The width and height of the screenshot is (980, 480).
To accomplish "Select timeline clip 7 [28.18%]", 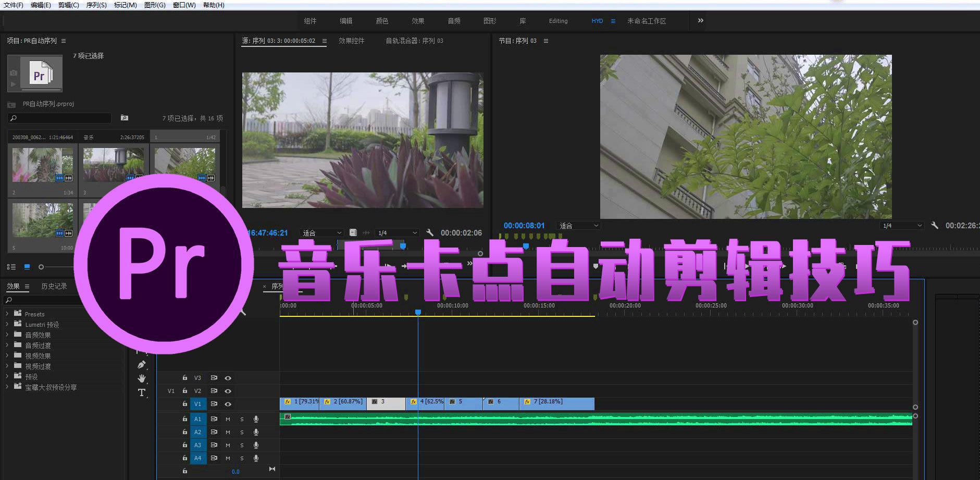I will (556, 403).
